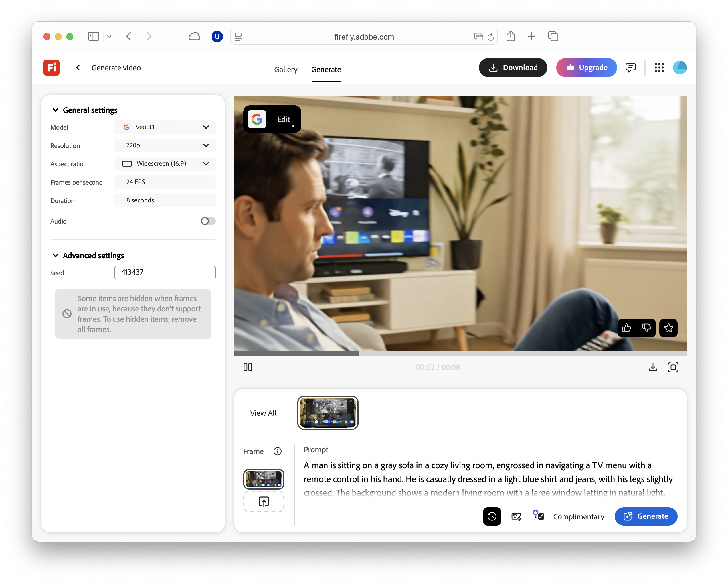Open the apps grid icon
This screenshot has height=584, width=728.
[659, 68]
